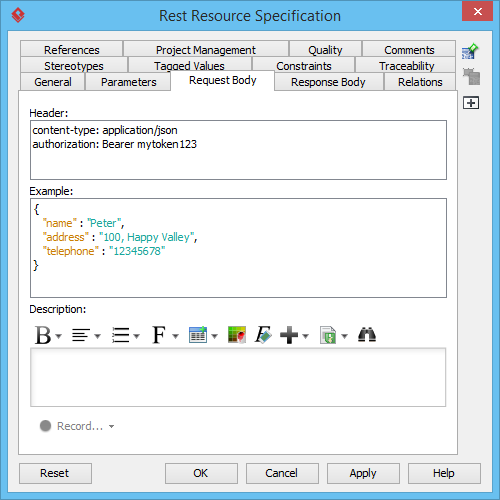Open the font dropdown arrow
Screen dimensions: 500x500
pyautogui.click(x=176, y=336)
